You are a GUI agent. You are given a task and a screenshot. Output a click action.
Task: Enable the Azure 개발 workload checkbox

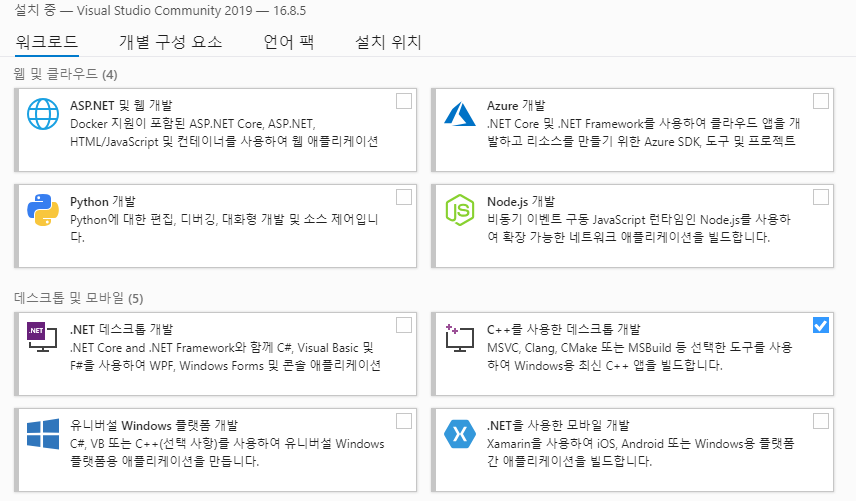[x=821, y=101]
